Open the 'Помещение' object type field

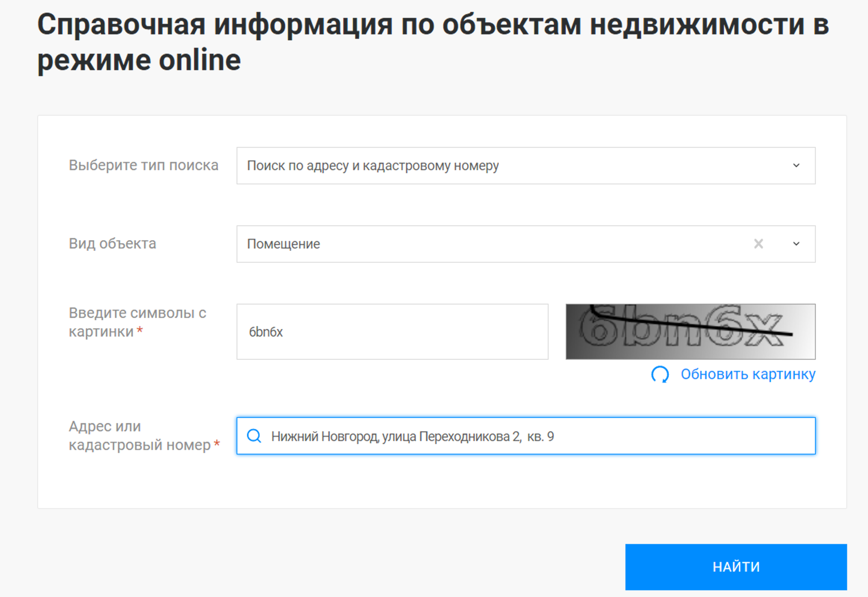point(526,244)
